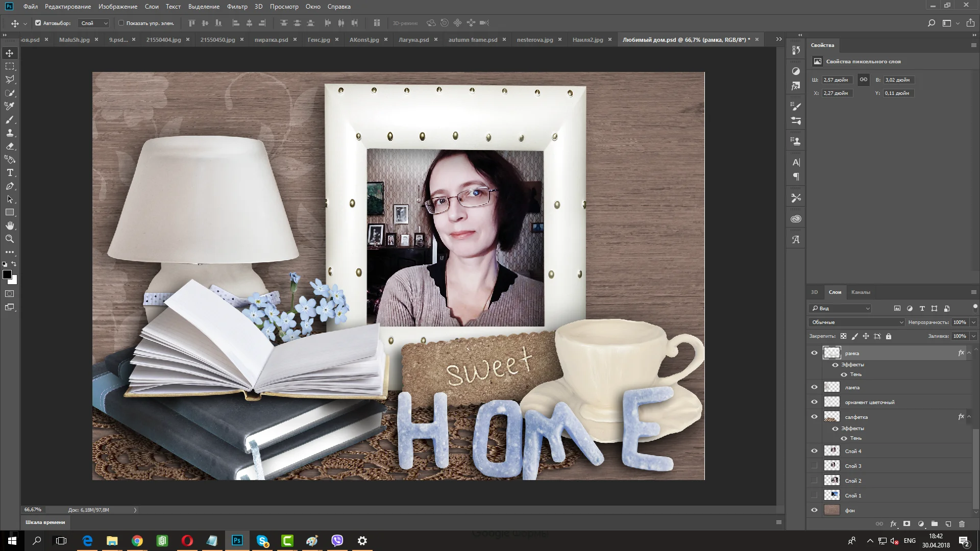Hide the лампа layer
980x551 pixels.
click(814, 387)
